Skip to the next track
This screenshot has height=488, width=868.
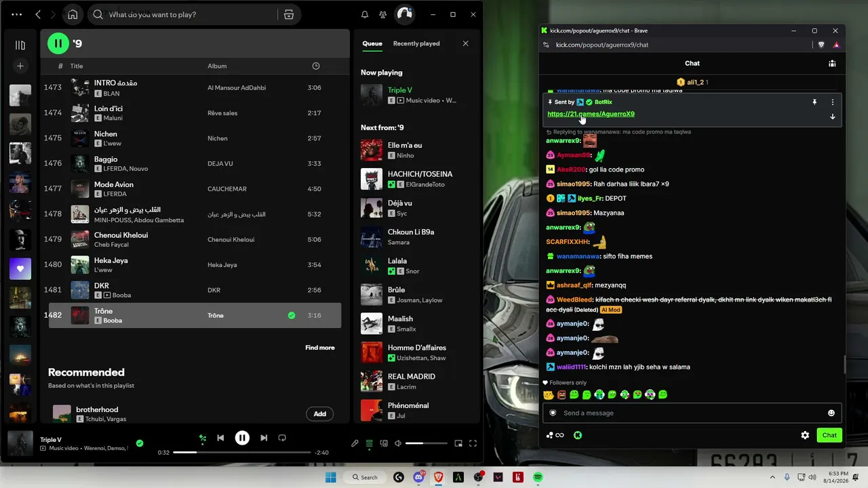tap(264, 438)
